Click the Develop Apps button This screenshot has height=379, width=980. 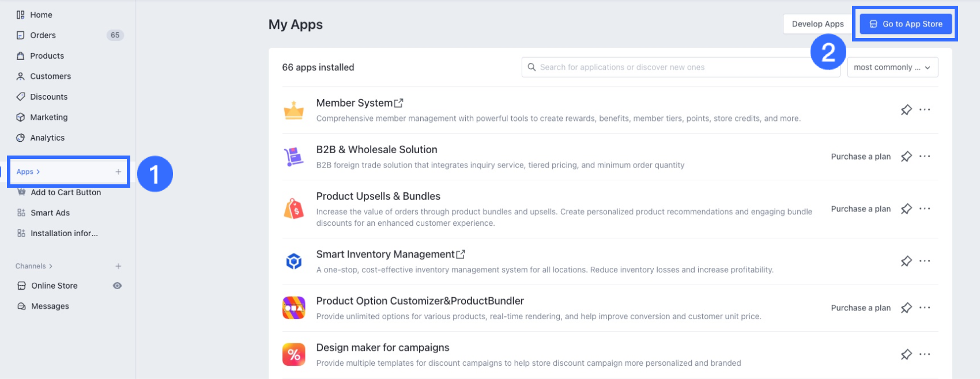coord(817,24)
